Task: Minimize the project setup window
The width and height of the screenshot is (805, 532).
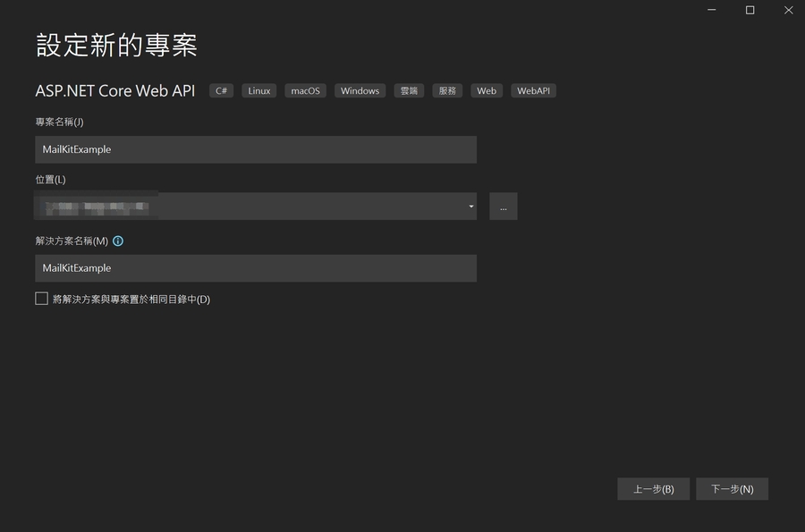Action: [x=711, y=10]
